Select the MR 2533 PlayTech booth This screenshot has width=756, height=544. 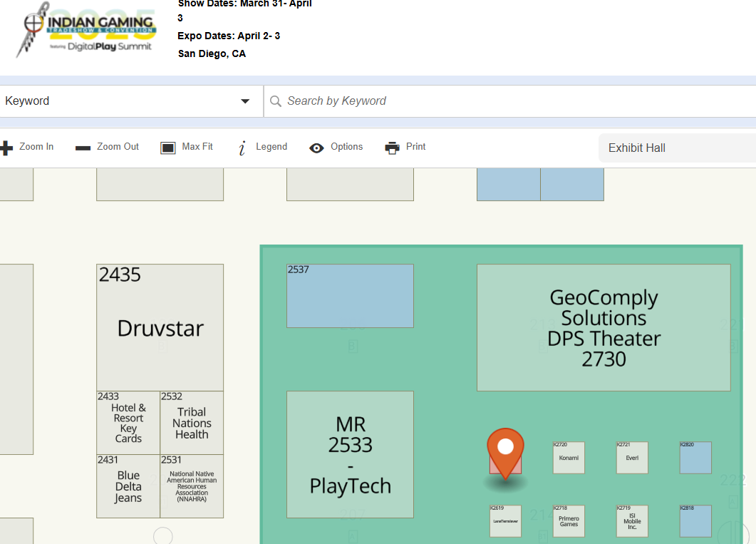[350, 454]
